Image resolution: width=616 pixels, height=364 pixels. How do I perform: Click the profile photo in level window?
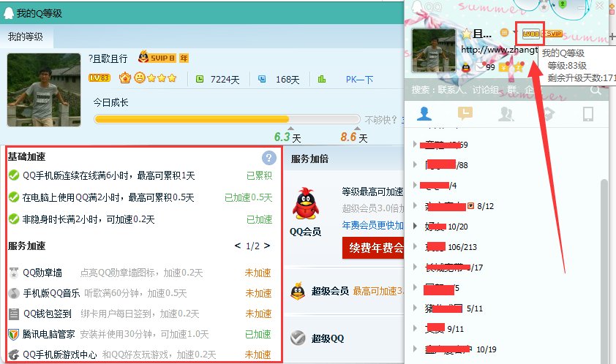tap(44, 90)
